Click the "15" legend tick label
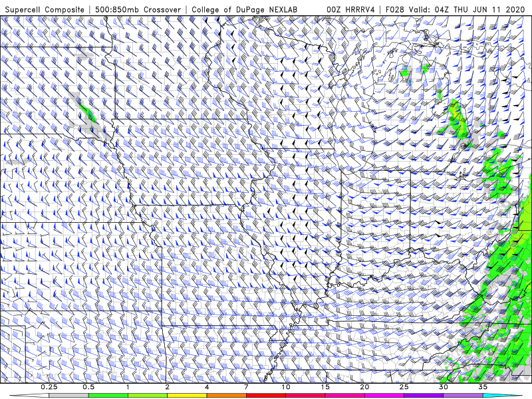Screen dimensions: 532x399 coord(325,387)
